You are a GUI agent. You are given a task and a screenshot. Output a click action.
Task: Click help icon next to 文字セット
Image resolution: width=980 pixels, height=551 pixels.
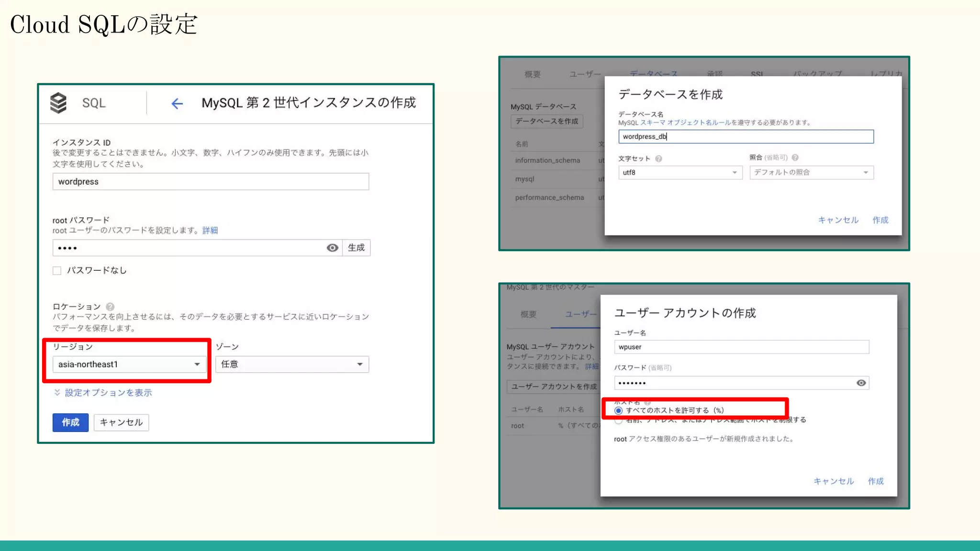(658, 159)
